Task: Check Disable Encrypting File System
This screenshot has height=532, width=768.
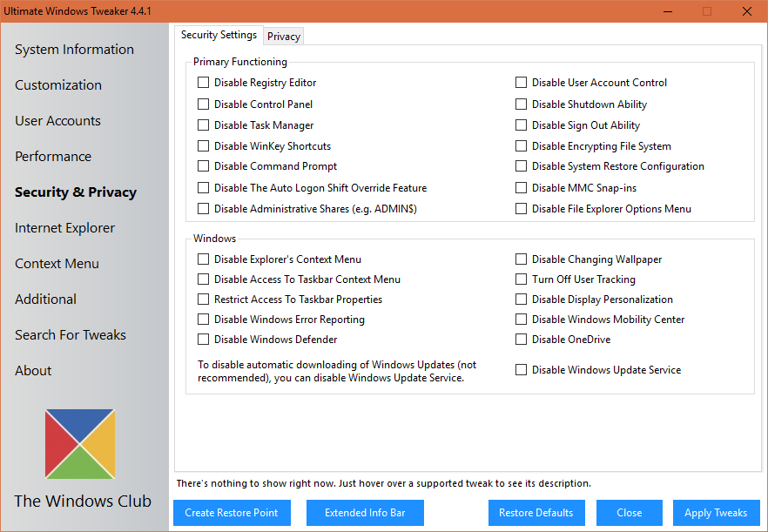Action: (521, 146)
